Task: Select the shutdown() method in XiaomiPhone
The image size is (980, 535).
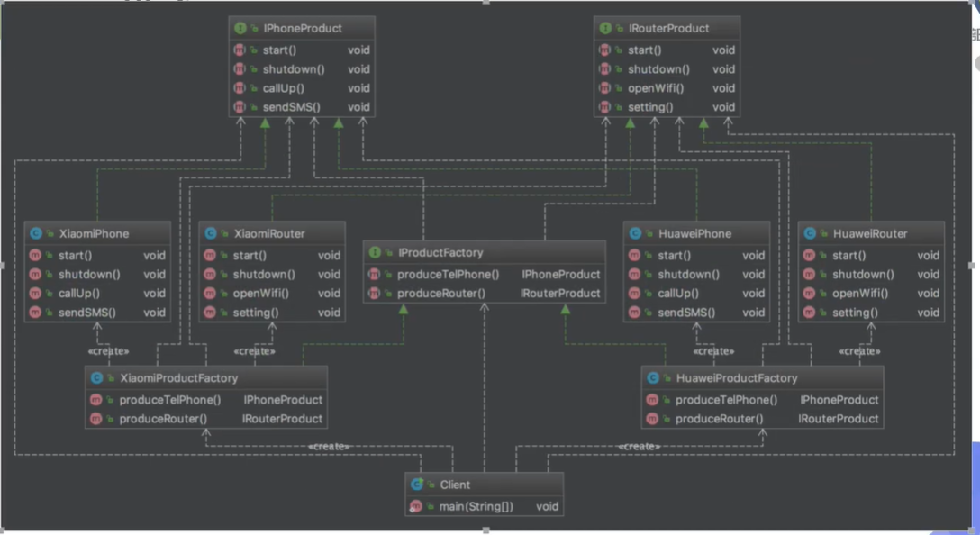Action: [x=89, y=275]
